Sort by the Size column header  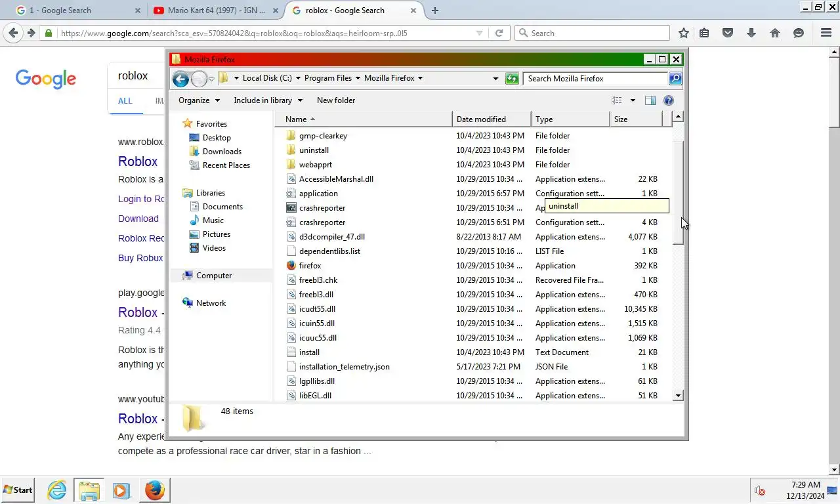coord(636,119)
